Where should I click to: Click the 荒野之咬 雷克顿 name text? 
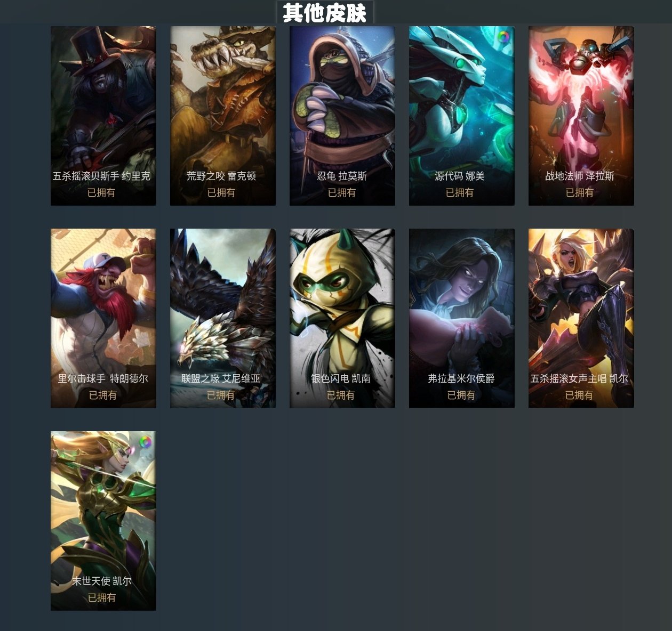coord(221,176)
